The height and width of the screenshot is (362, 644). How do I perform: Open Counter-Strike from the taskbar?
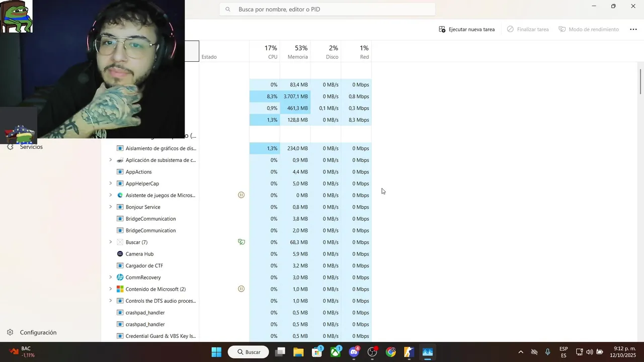(409, 352)
